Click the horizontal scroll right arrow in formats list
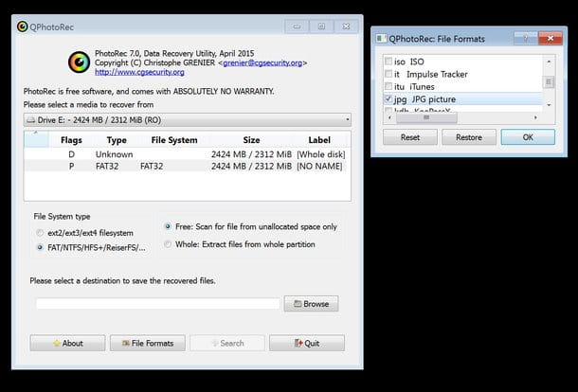578x392 pixels. (535, 117)
